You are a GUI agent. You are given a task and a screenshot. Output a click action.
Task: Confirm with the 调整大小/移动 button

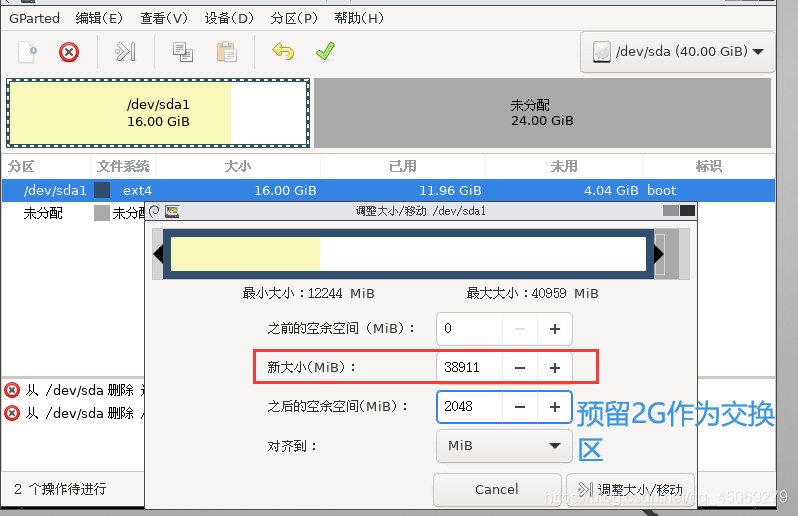pyautogui.click(x=631, y=490)
